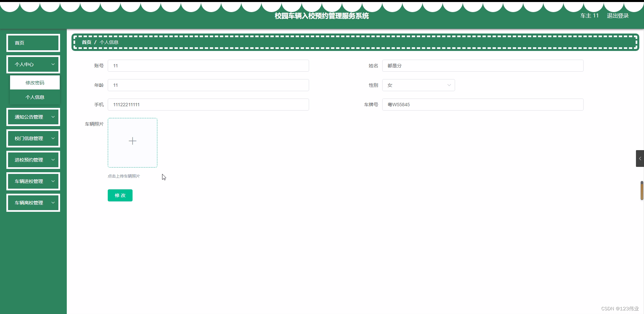Click 退出登录 to log out

click(617, 15)
